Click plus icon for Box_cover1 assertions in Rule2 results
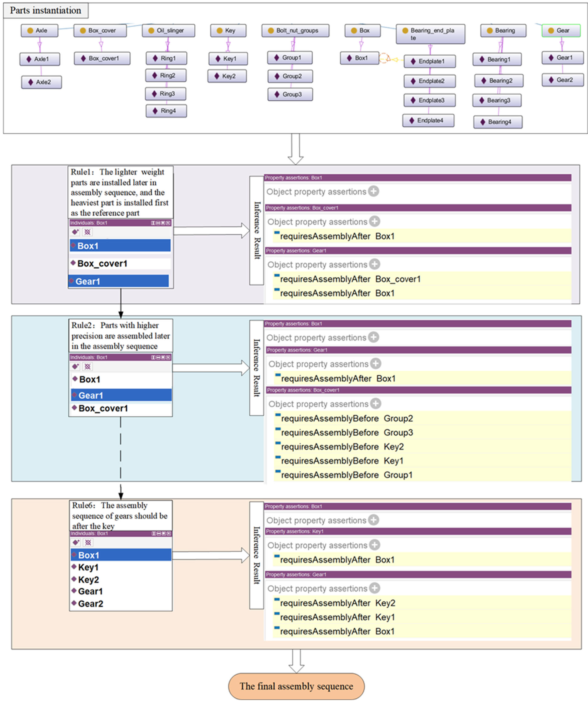Screen dimensions: 588x705 coord(375,404)
